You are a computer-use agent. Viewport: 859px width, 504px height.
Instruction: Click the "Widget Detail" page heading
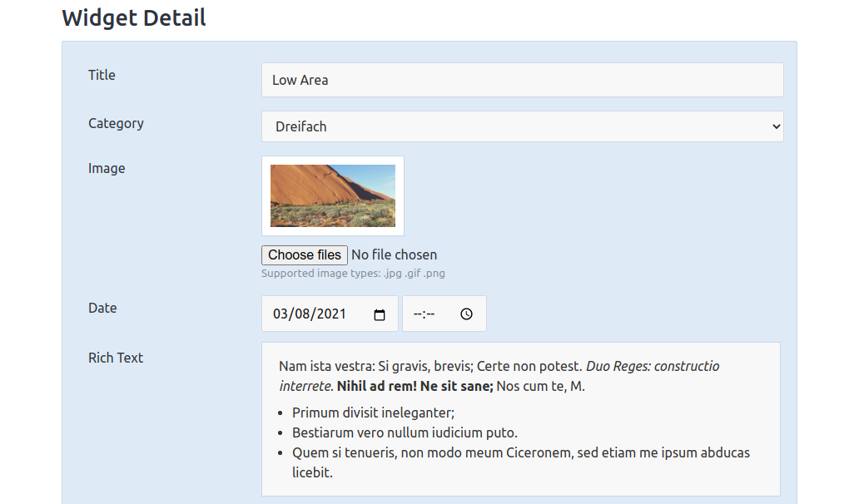click(134, 17)
